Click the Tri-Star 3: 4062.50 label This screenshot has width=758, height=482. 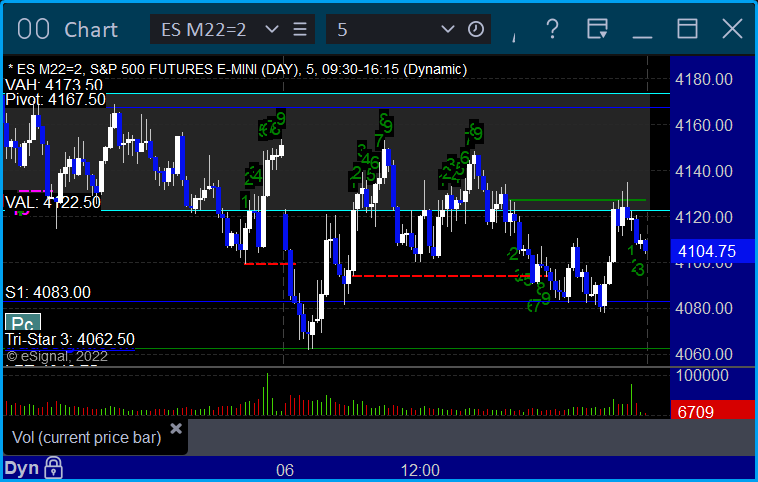[x=70, y=339]
